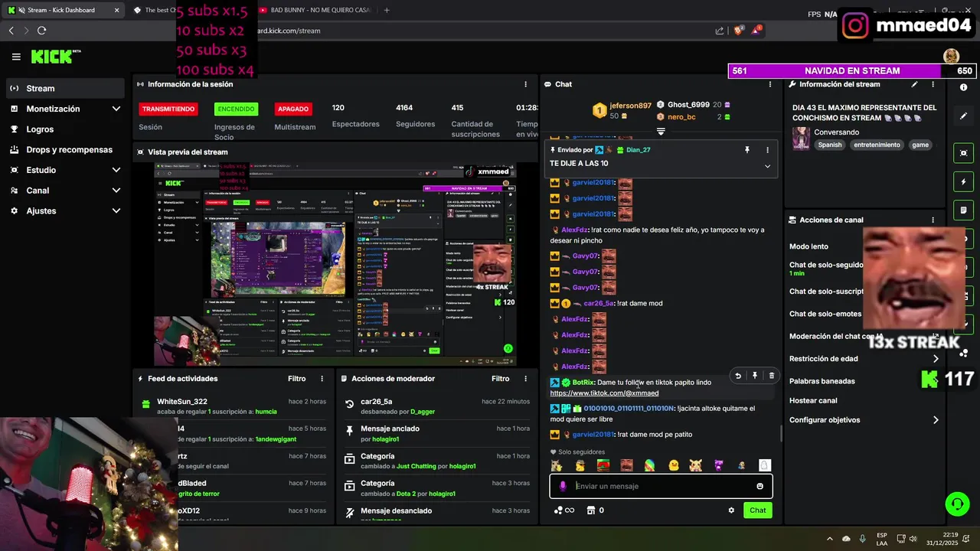Collapse the chat leaderboard with the top arrow
This screenshot has height=551, width=980.
click(661, 132)
